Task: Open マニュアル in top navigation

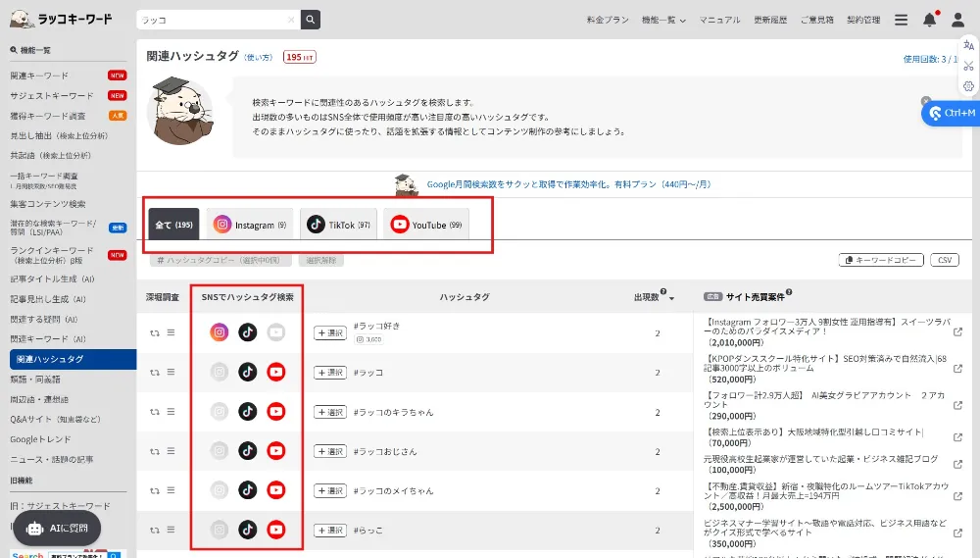Action: click(719, 20)
